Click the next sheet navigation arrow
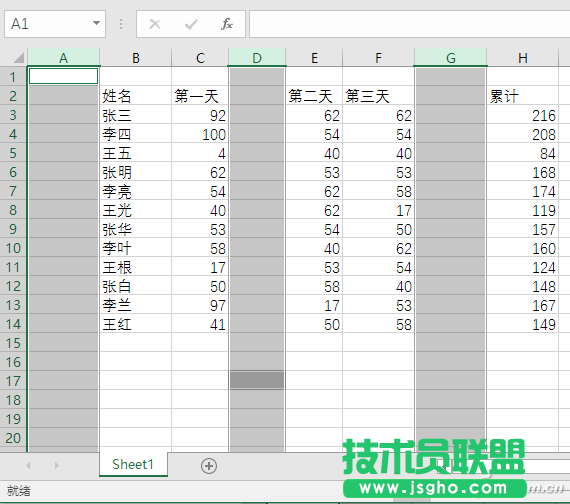Viewport: 570px width, 504px height. pyautogui.click(x=56, y=465)
